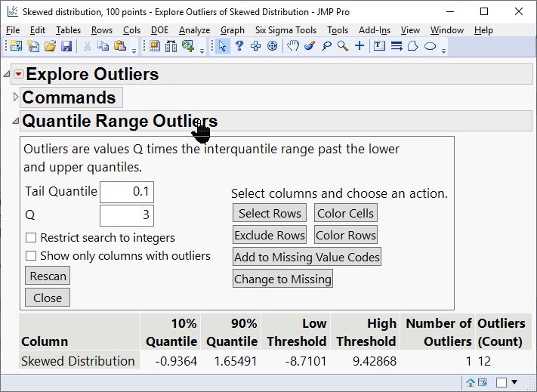This screenshot has width=537, height=392.
Task: Enable Restrict search to integers
Action: coord(31,238)
